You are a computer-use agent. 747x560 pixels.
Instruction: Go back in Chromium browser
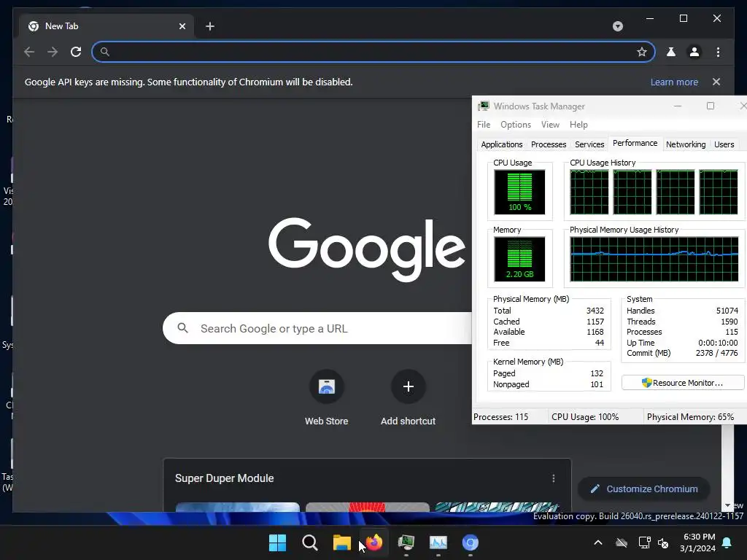tap(29, 52)
